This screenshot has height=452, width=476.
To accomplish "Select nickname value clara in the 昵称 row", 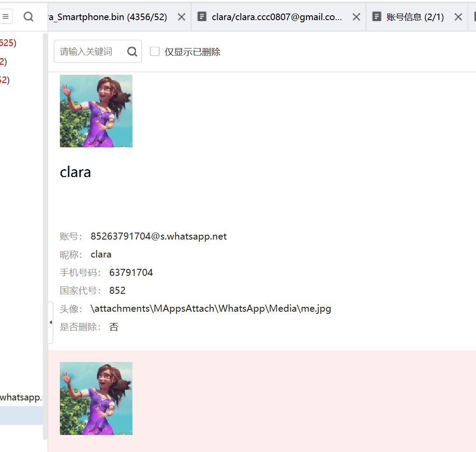I will point(101,254).
